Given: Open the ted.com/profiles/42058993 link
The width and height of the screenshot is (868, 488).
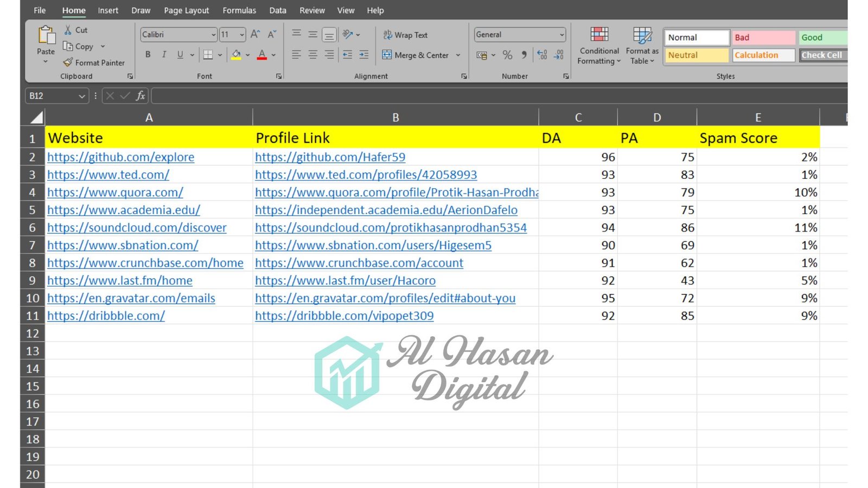Looking at the screenshot, I should pos(366,175).
